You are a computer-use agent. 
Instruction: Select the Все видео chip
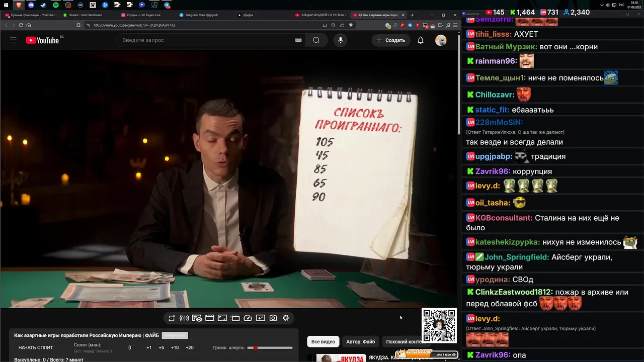click(323, 342)
